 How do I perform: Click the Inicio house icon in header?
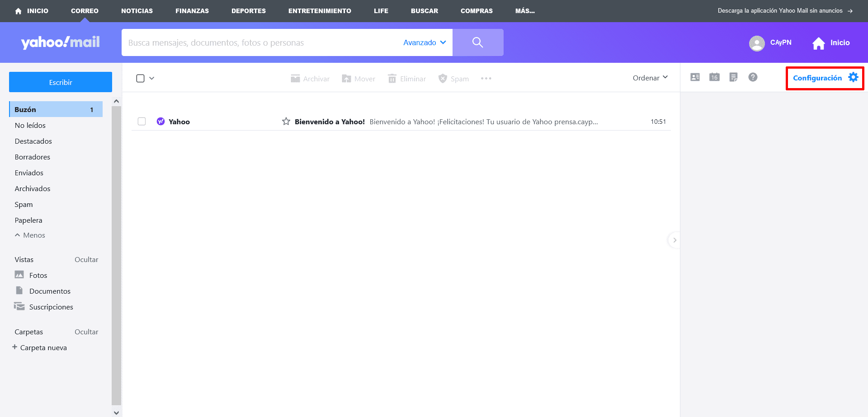[x=819, y=43]
